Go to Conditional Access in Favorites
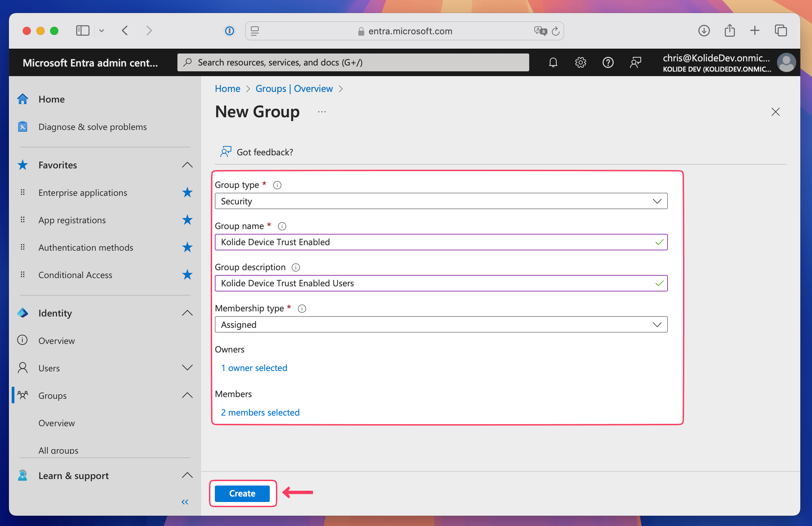Viewport: 812px width, 526px height. pos(75,275)
